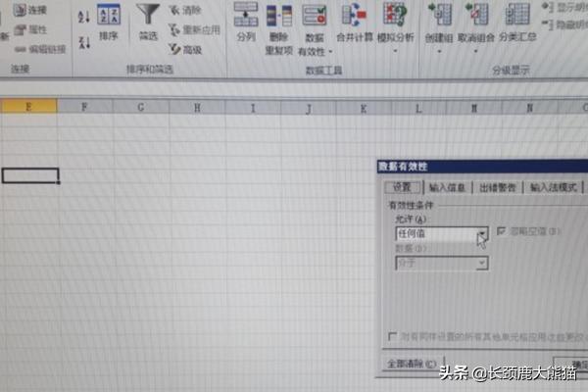Click the Clear All (全部清除) button
Screen dimensions: 588x392
412,364
